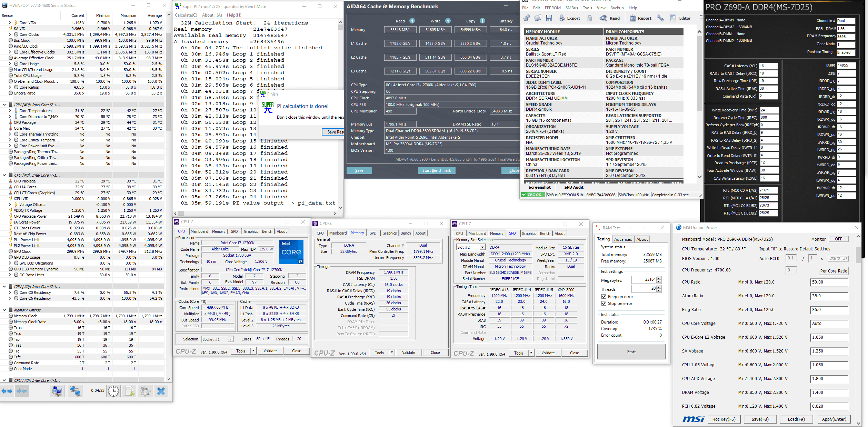Click Thaiphoon Burner vertical scrollbar down arrow
The image size is (868, 427).
(699, 177)
